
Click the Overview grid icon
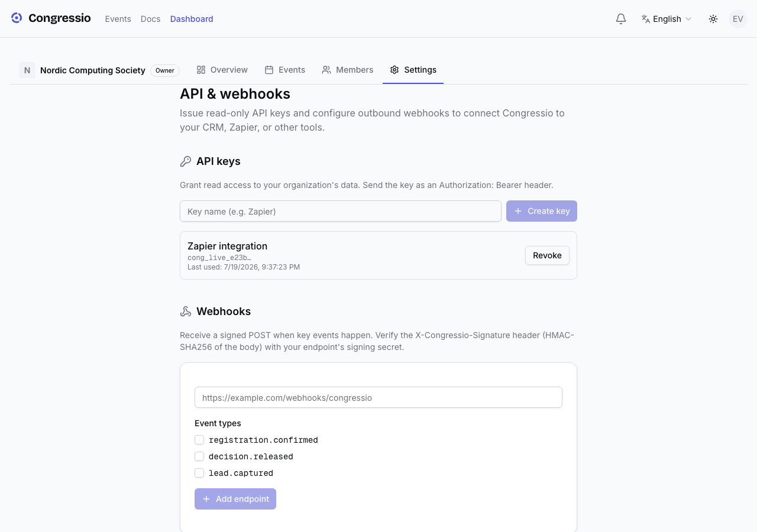click(x=201, y=70)
